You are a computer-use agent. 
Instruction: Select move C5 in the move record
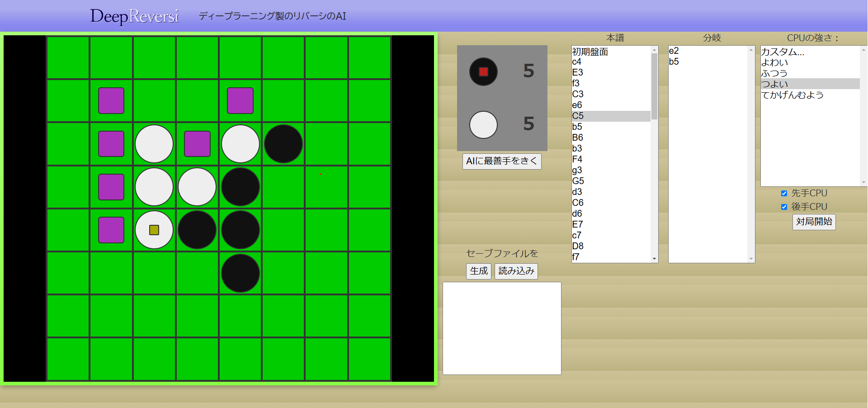pos(611,116)
